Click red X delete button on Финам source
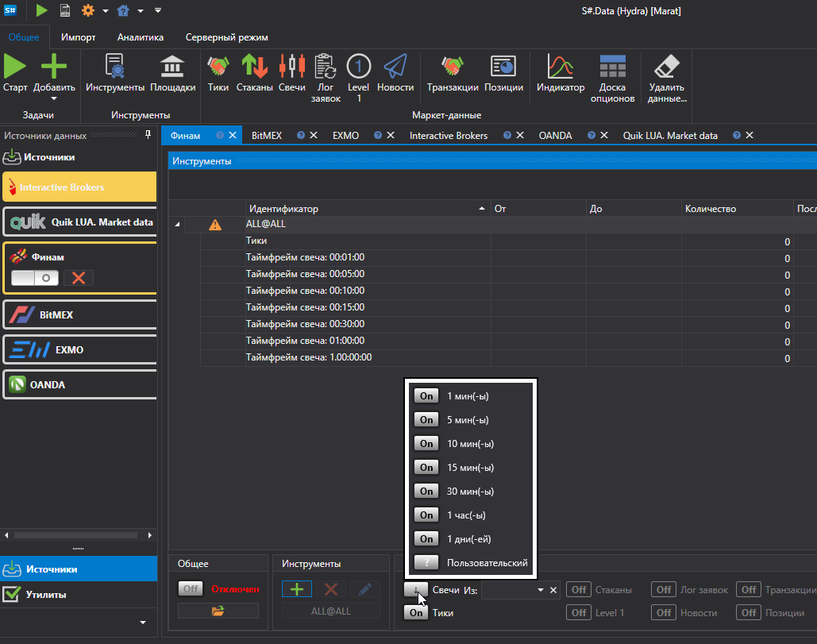This screenshot has width=817, height=644. click(x=79, y=278)
